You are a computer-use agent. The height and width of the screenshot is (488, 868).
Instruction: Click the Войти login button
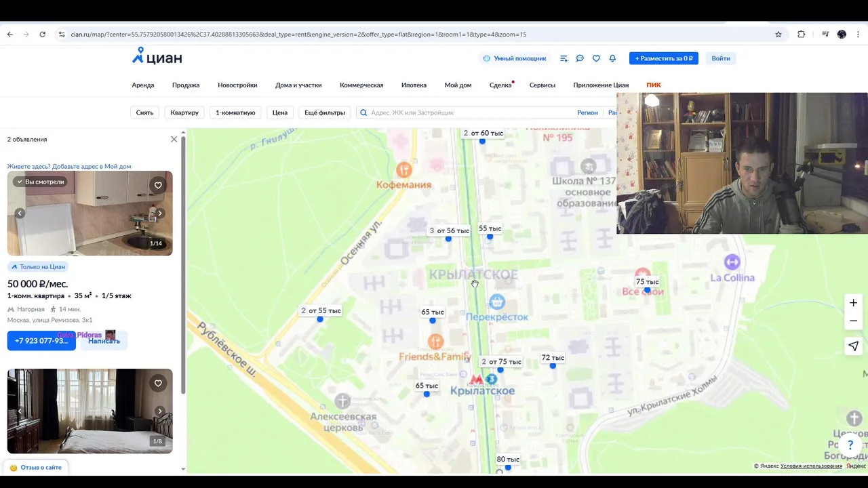721,58
